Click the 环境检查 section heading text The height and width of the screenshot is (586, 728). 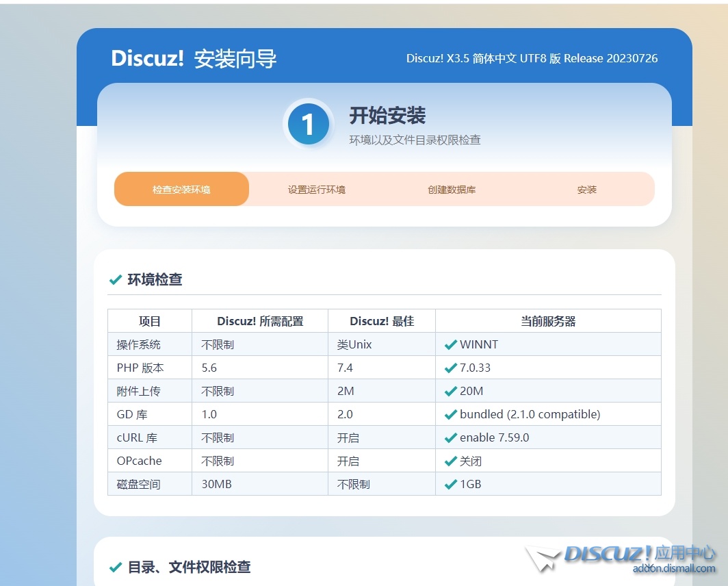pos(155,280)
